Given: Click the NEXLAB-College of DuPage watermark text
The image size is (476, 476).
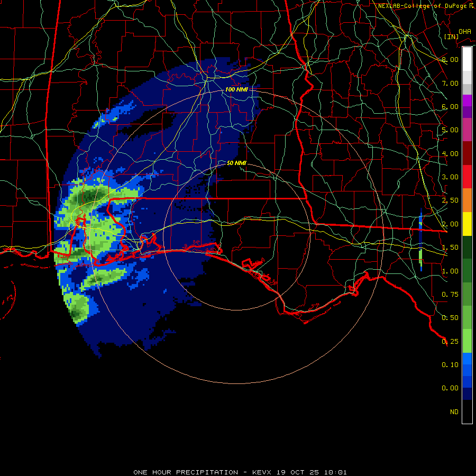Looking at the screenshot, I should pyautogui.click(x=426, y=6).
